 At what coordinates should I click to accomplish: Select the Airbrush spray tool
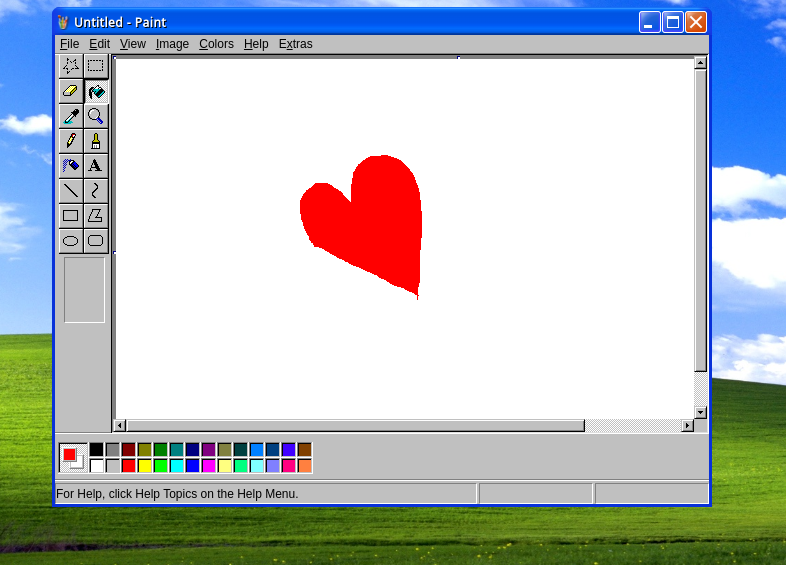pos(71,165)
